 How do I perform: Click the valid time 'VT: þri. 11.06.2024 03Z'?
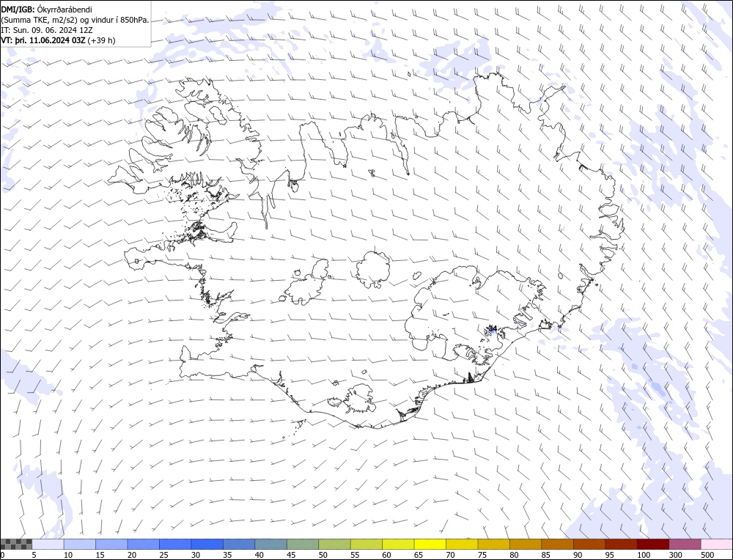[43, 40]
